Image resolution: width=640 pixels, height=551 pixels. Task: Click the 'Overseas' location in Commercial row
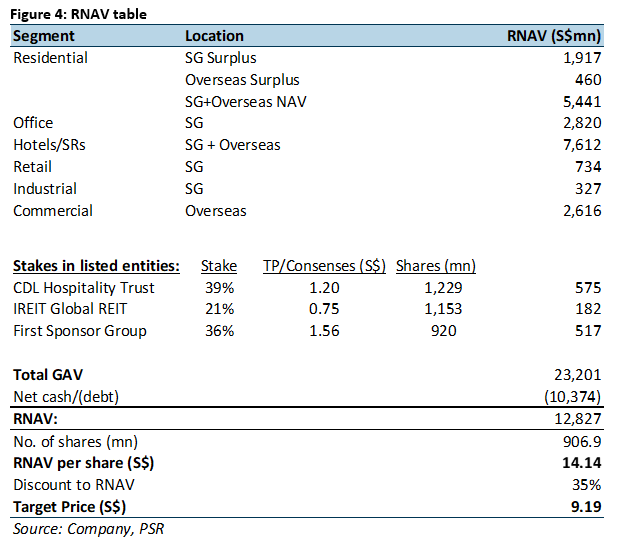pos(216,211)
